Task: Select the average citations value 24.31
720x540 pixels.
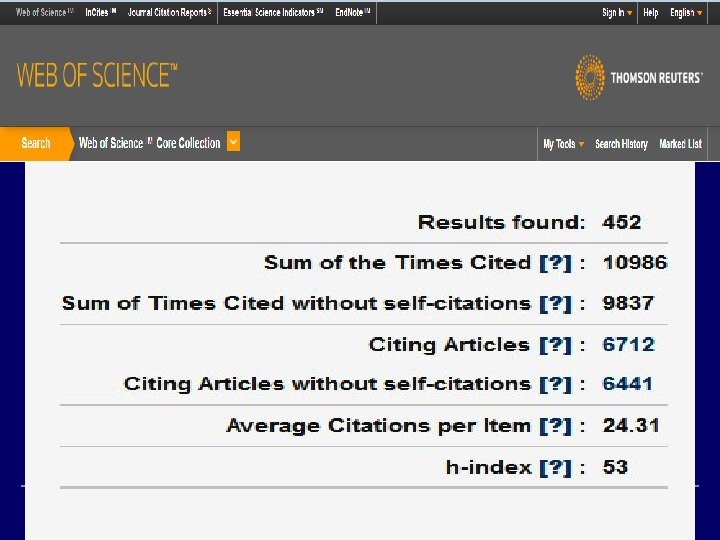Action: coord(631,426)
